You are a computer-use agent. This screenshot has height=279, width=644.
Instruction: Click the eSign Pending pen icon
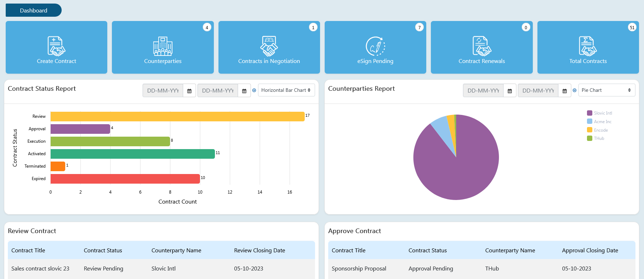click(x=375, y=46)
